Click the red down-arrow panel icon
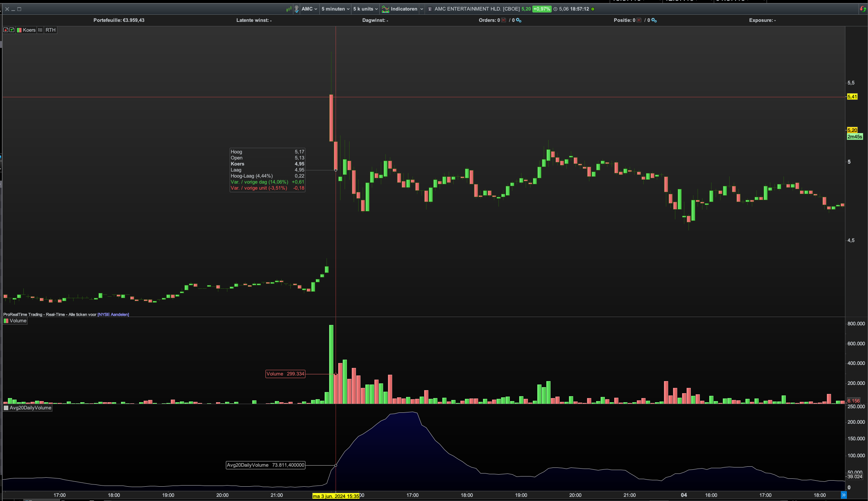 6,30
